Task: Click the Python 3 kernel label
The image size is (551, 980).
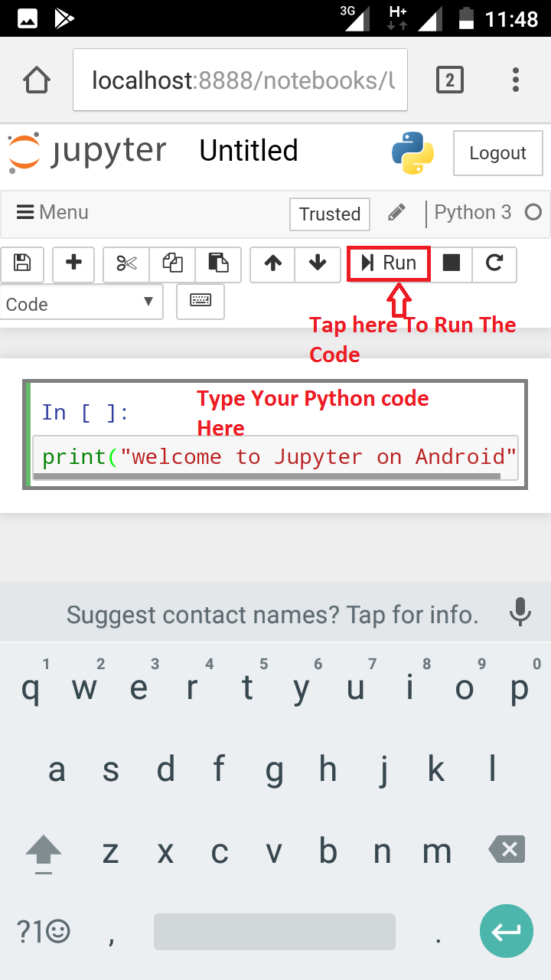Action: tap(472, 212)
